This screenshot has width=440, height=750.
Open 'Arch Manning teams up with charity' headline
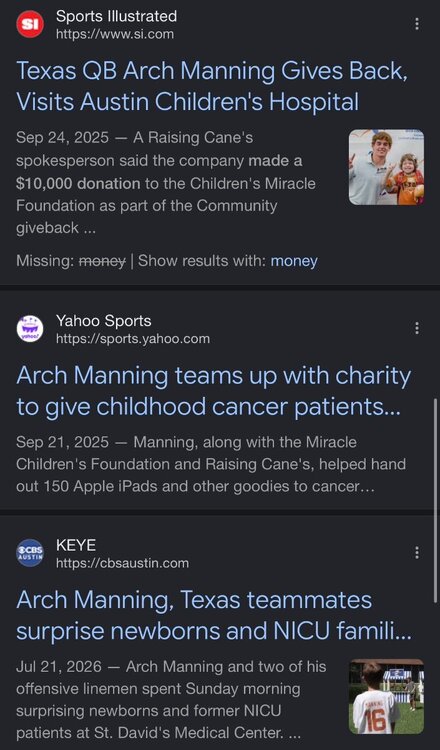click(x=214, y=391)
